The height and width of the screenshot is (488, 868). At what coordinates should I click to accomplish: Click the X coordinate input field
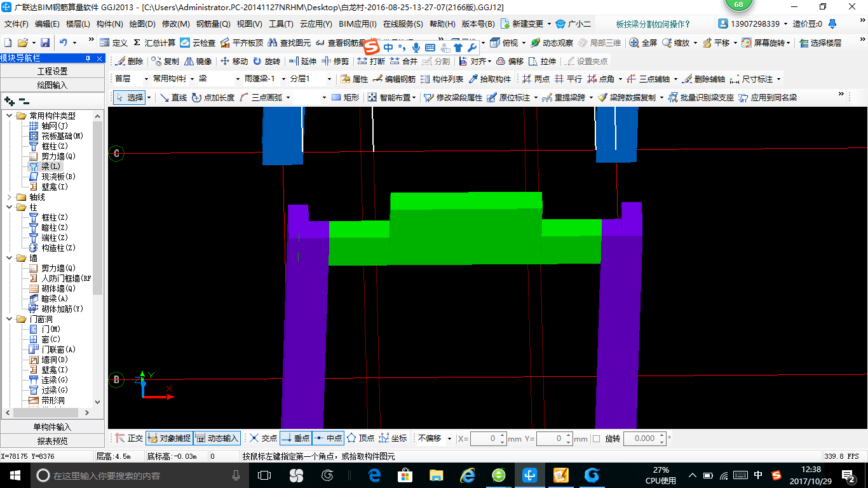pos(488,438)
